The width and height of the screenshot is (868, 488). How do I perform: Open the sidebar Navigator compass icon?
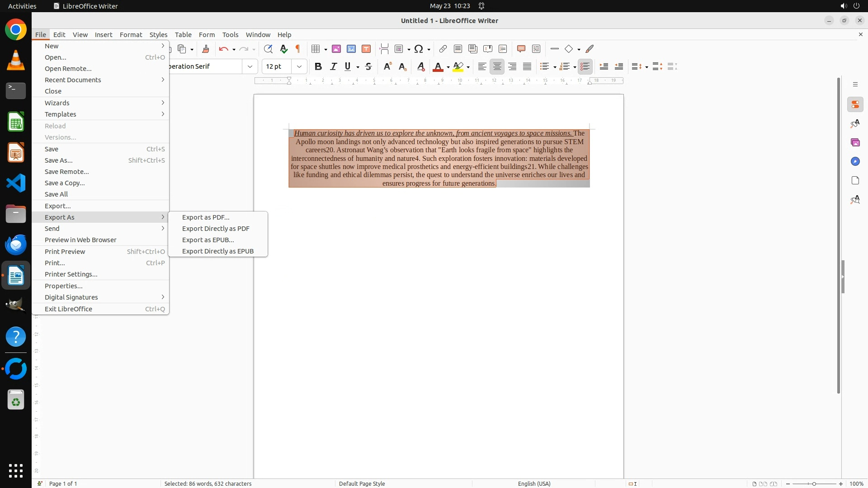pyautogui.click(x=855, y=162)
